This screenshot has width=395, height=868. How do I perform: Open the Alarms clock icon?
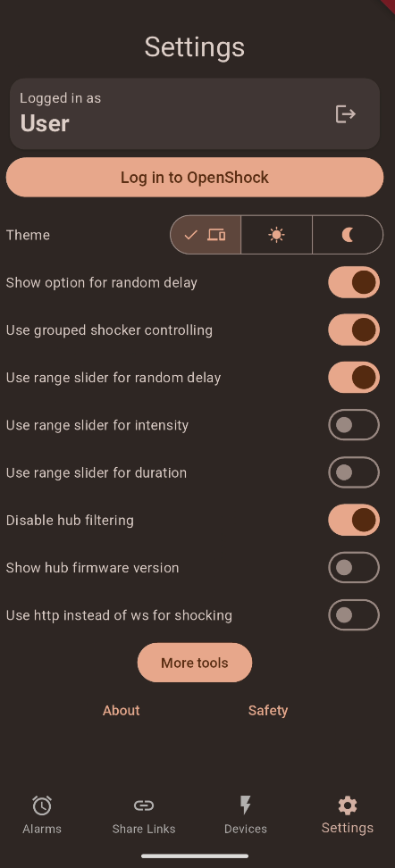pos(42,805)
